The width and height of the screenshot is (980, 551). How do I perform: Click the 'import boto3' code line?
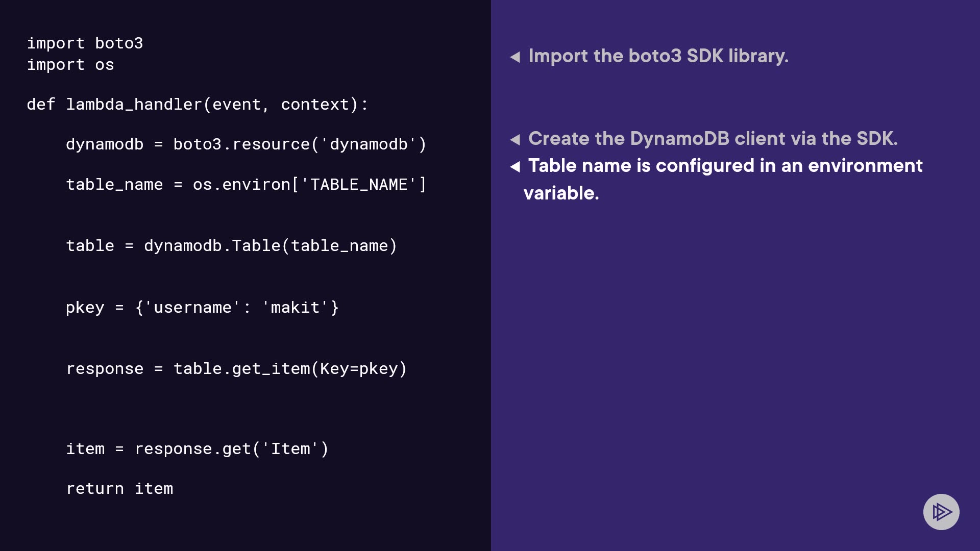[85, 43]
